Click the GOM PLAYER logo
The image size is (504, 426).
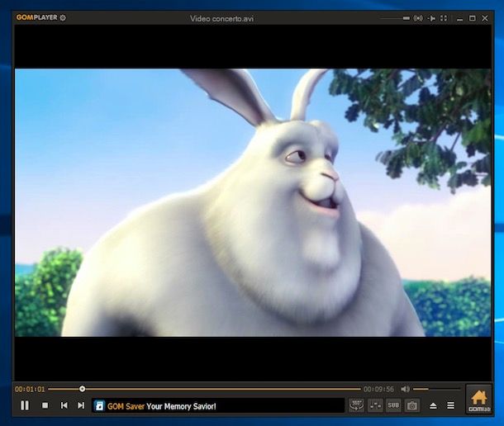point(37,17)
